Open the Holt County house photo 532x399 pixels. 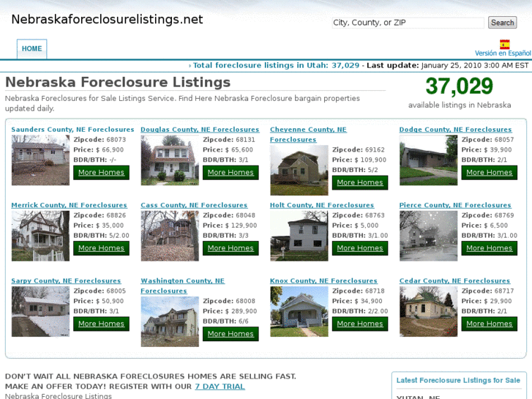(x=299, y=236)
